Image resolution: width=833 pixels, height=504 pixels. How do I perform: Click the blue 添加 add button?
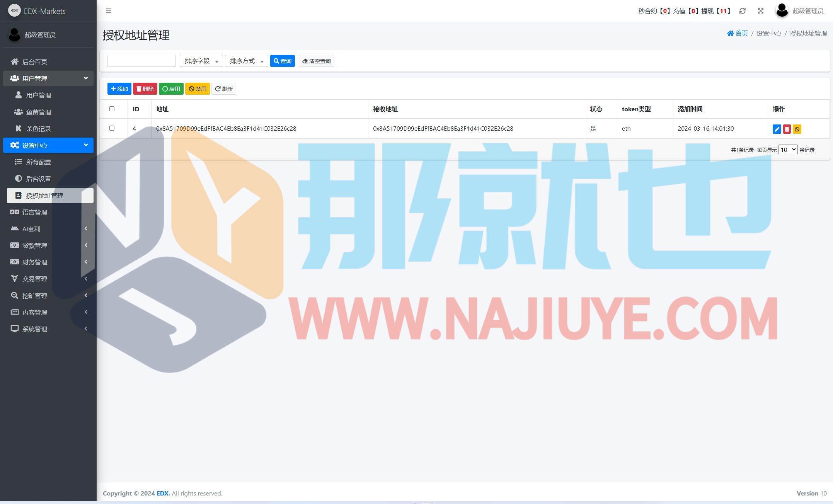point(119,89)
